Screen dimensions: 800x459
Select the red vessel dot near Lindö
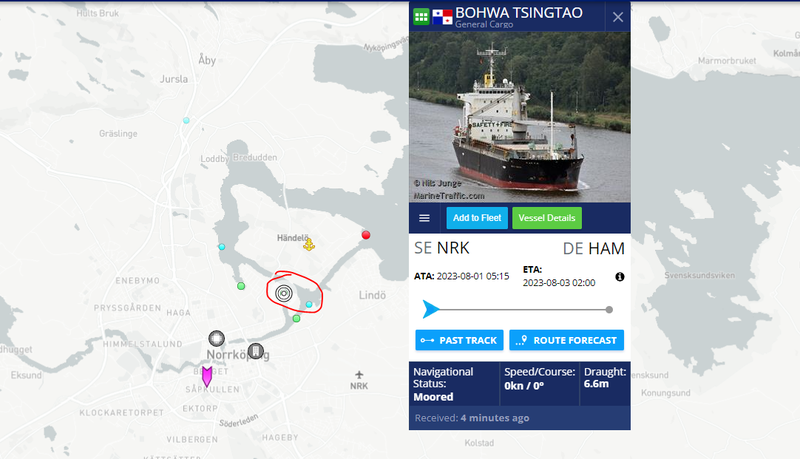tap(366, 235)
